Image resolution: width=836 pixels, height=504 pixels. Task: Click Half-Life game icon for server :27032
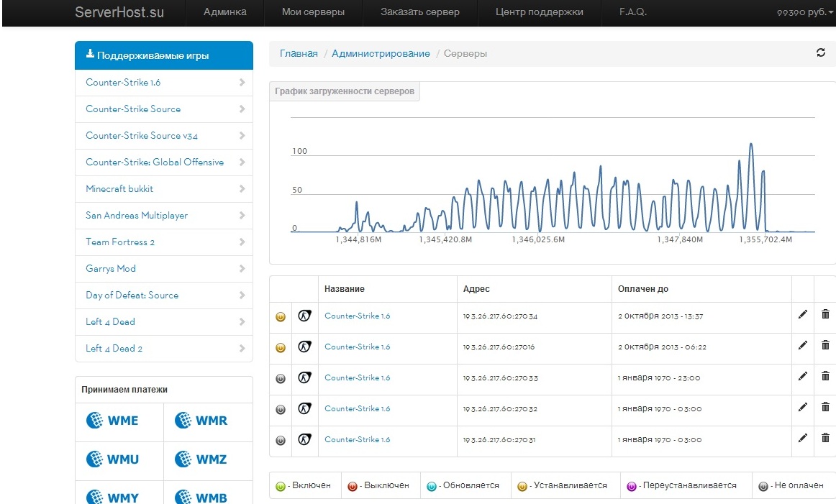pos(304,408)
